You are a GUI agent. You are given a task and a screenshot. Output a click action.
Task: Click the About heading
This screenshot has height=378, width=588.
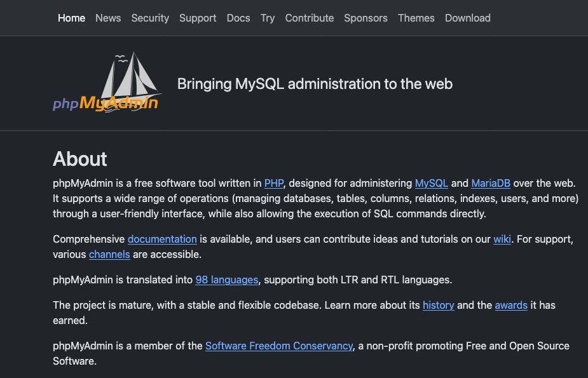[x=80, y=159]
